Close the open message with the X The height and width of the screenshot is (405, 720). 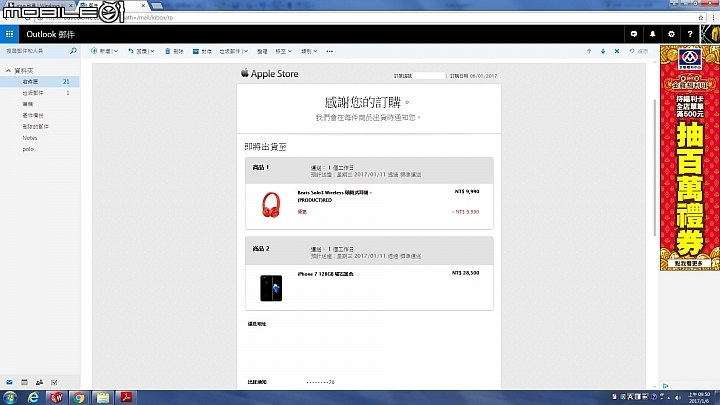click(617, 51)
